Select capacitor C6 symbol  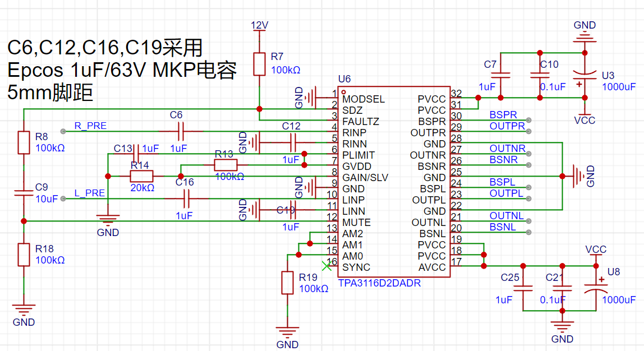click(x=181, y=131)
